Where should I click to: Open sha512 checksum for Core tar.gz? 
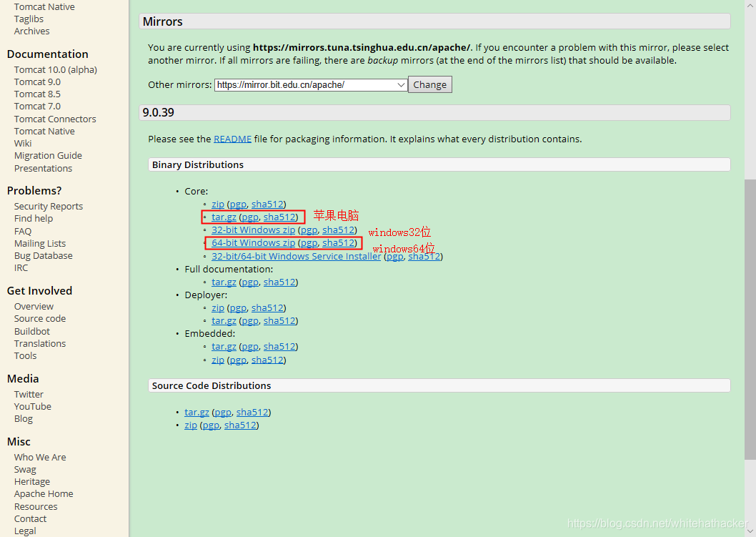(x=279, y=217)
